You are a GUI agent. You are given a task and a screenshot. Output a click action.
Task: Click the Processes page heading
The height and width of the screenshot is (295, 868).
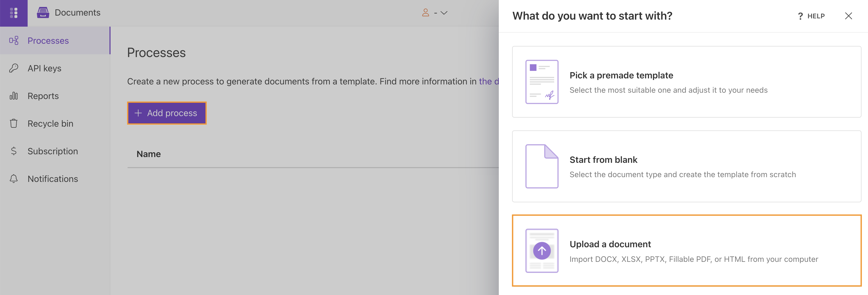pos(156,53)
